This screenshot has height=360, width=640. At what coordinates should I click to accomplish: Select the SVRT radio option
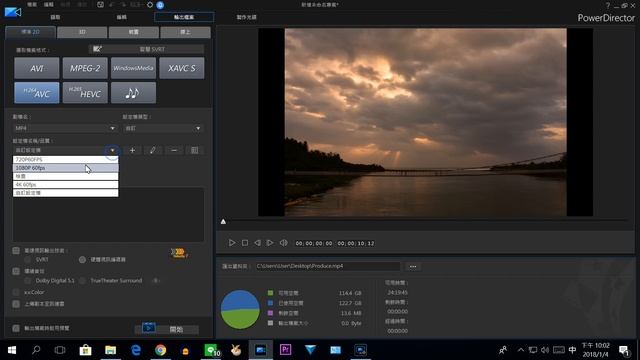point(27,260)
